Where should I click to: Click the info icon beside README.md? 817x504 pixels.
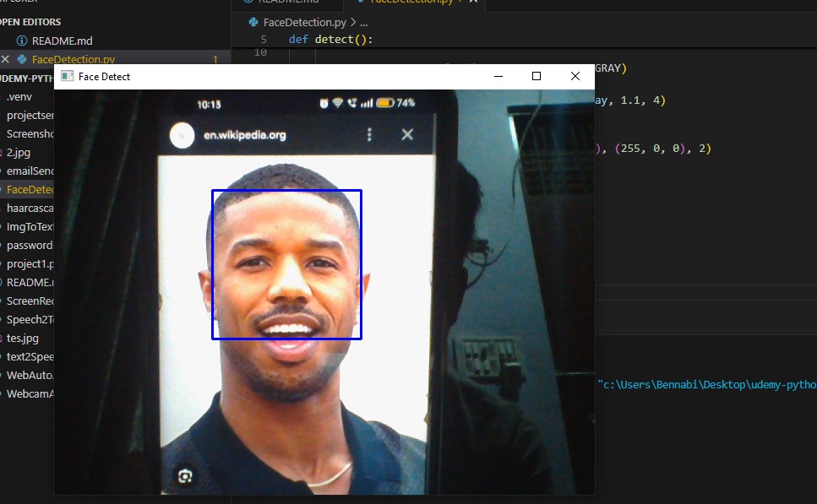(x=22, y=41)
